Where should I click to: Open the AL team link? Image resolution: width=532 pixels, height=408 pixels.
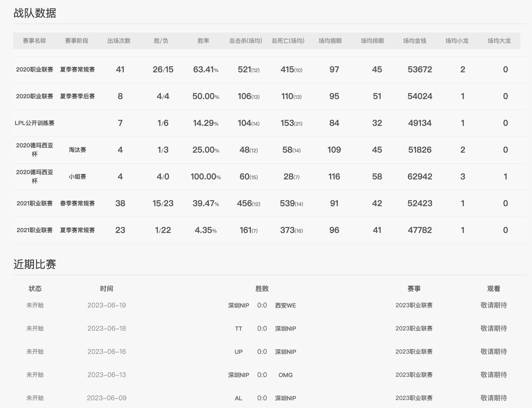pos(238,398)
